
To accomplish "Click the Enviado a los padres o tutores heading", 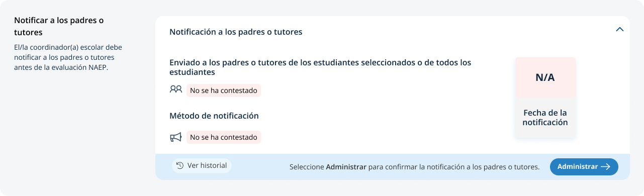I will (x=320, y=67).
